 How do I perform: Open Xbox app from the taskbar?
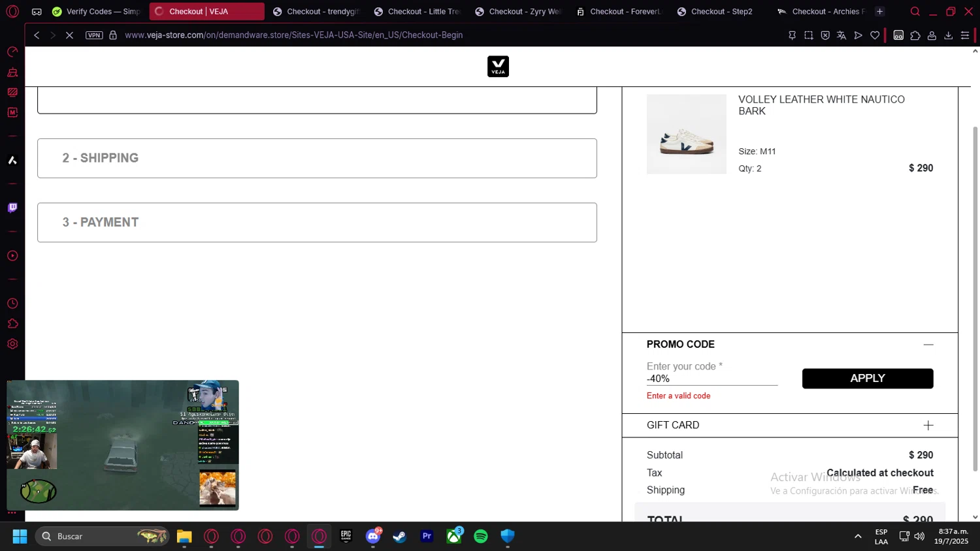point(454,537)
